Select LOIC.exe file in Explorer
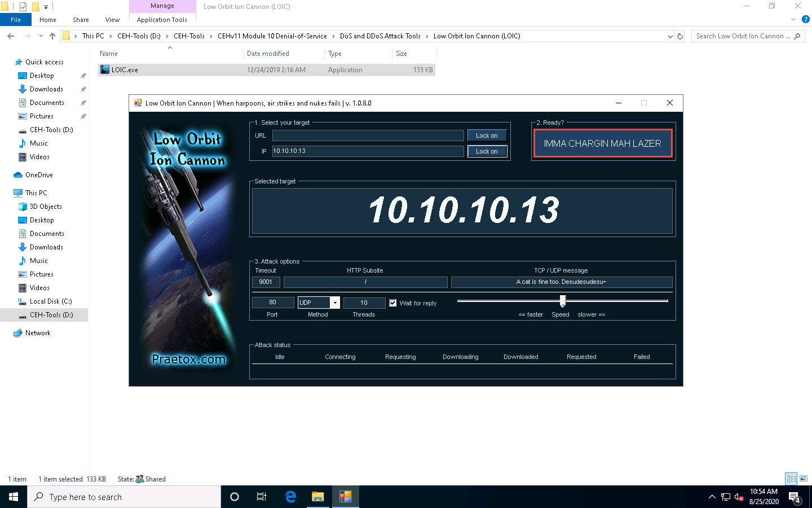 click(x=266, y=70)
